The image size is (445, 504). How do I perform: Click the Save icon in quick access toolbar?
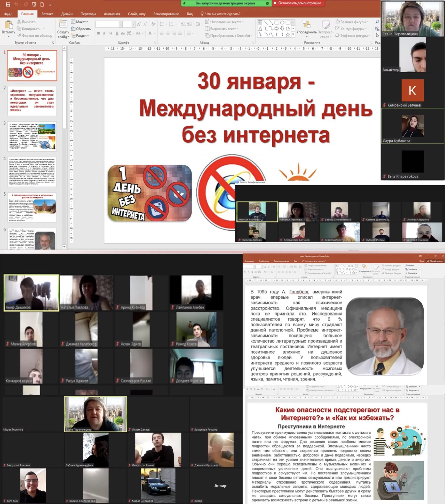point(8,4)
